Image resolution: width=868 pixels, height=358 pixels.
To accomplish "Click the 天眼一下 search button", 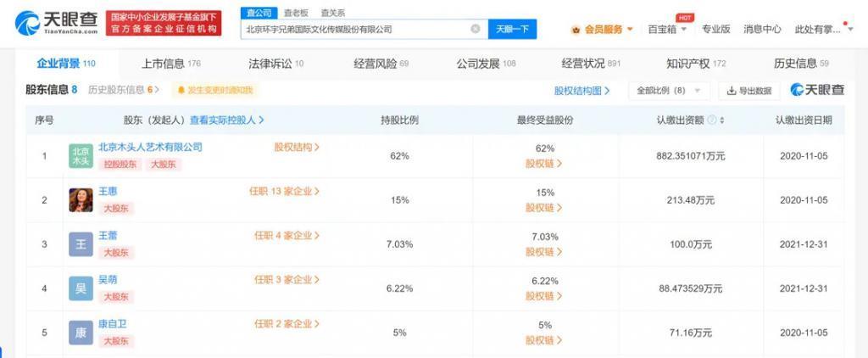I will [512, 29].
